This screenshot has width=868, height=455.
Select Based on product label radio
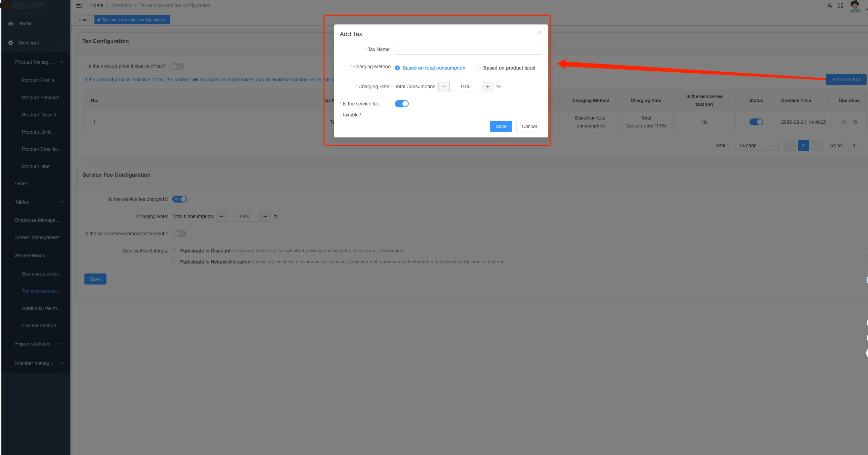pyautogui.click(x=478, y=68)
